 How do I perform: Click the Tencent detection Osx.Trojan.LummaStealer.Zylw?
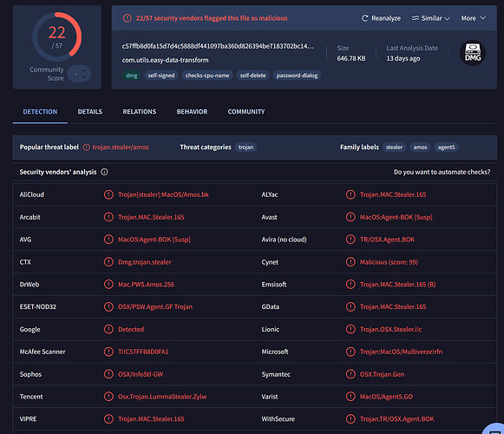click(162, 397)
